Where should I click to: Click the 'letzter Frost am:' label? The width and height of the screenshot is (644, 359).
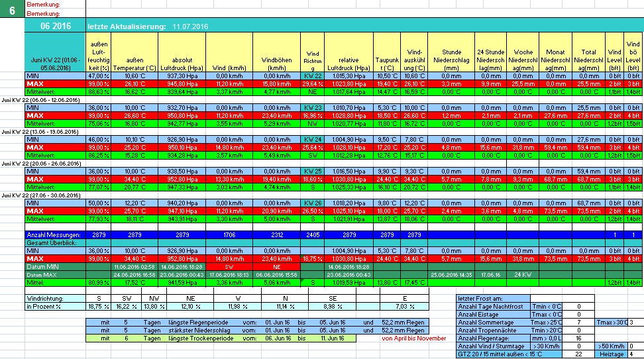coord(493,299)
